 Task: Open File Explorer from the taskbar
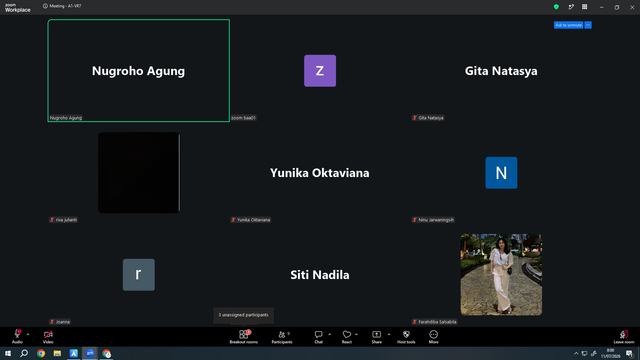(57, 353)
